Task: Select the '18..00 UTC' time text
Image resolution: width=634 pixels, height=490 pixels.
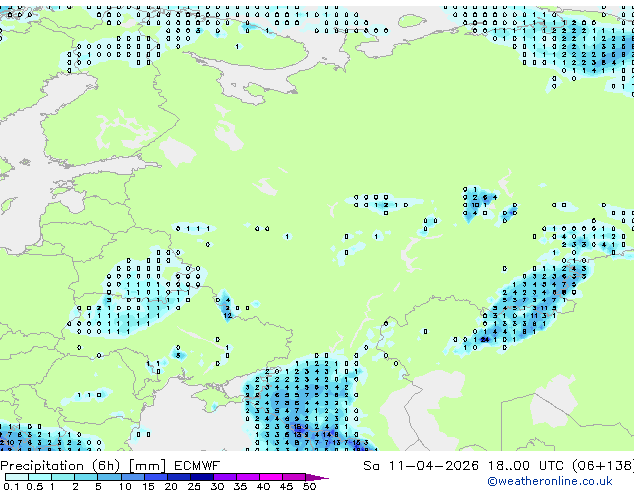Action: coord(526,466)
